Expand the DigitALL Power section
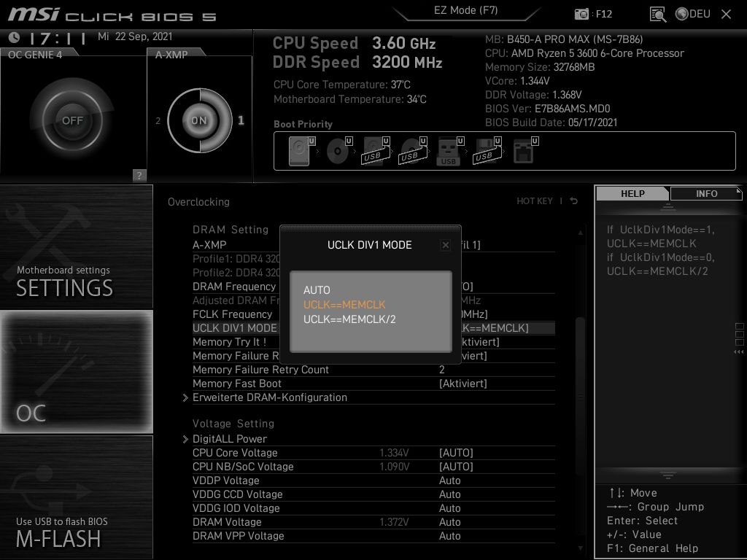This screenshot has width=747, height=560. 230,439
